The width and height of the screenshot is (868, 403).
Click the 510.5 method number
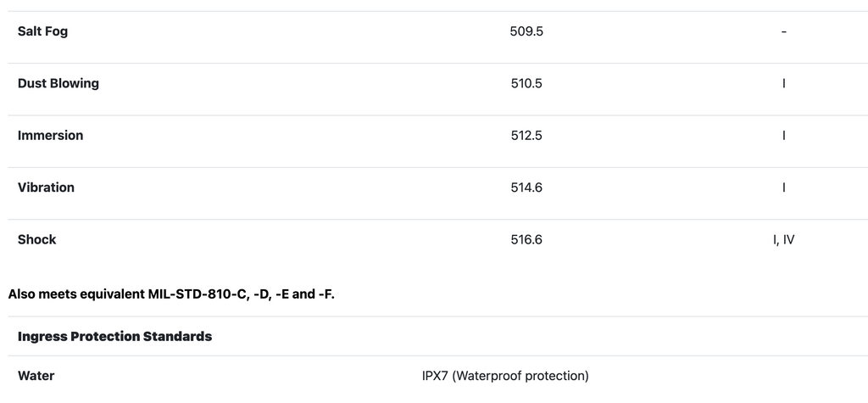pos(526,83)
